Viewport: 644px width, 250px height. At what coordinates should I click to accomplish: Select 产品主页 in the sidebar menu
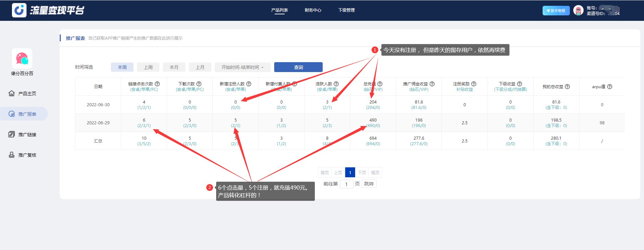(x=27, y=94)
